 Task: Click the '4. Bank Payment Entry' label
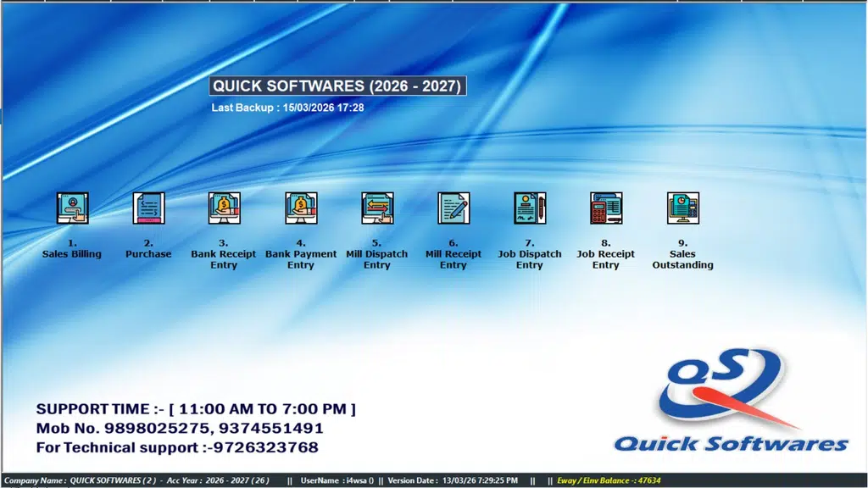301,254
